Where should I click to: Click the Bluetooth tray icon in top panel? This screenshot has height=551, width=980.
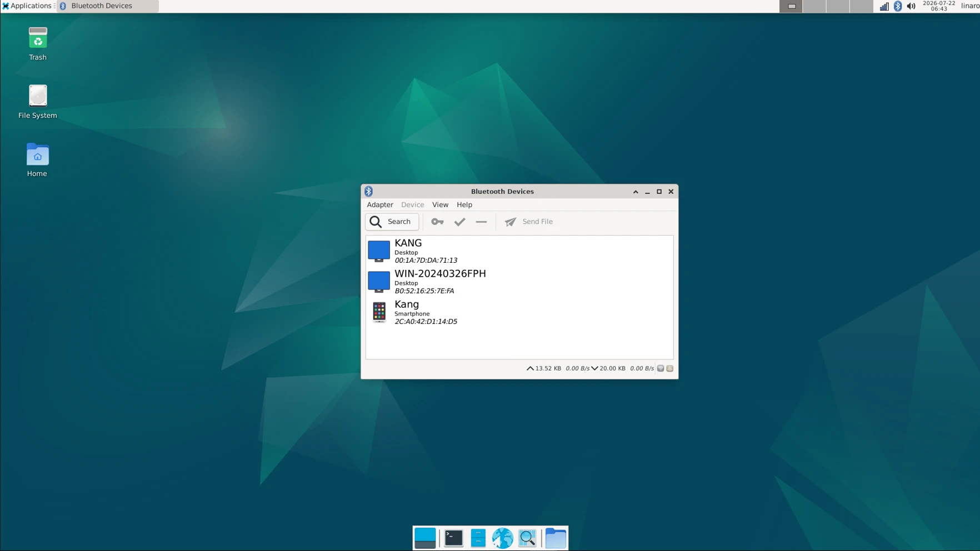coord(898,6)
